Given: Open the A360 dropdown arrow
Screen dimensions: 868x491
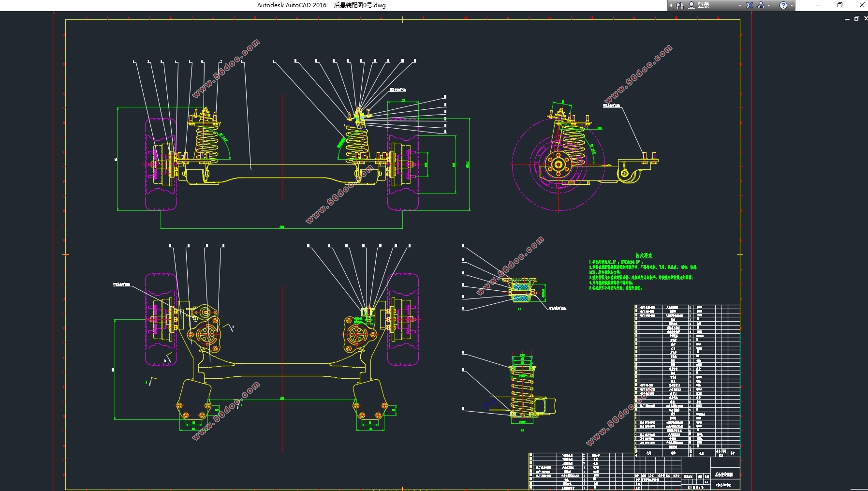Looking at the screenshot, I should coord(769,6).
